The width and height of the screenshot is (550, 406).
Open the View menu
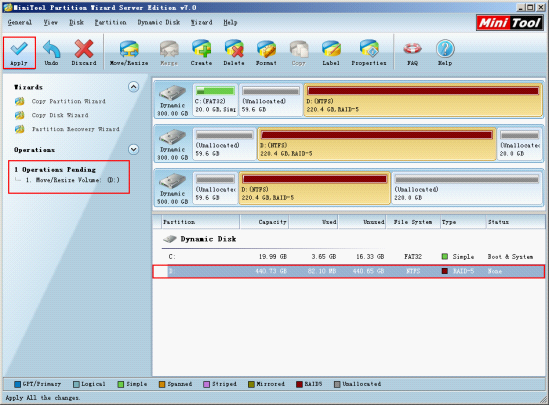(x=51, y=22)
